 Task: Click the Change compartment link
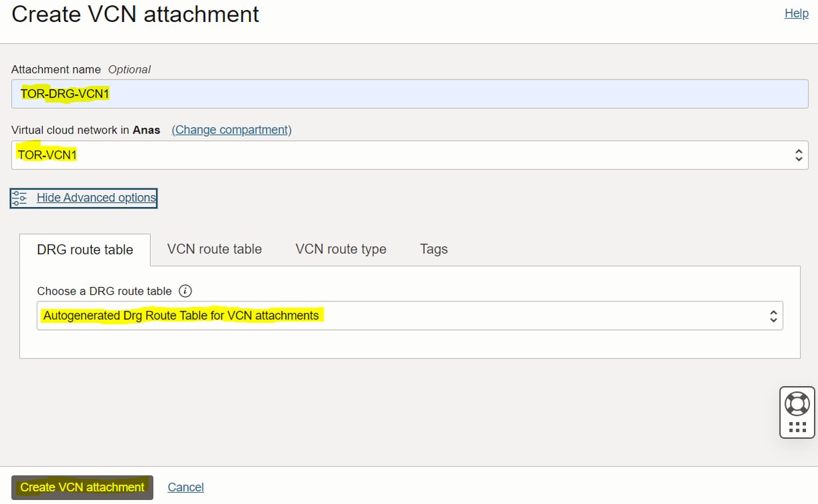(232, 130)
